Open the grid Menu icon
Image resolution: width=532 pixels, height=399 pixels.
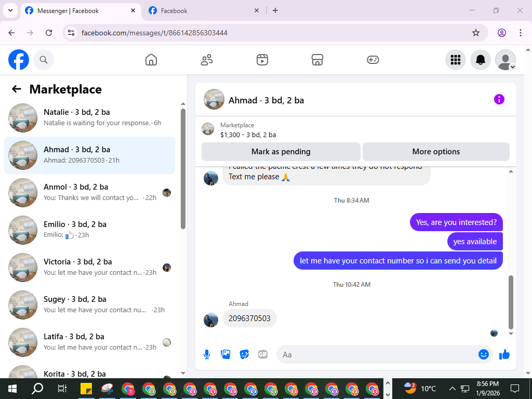tap(455, 60)
